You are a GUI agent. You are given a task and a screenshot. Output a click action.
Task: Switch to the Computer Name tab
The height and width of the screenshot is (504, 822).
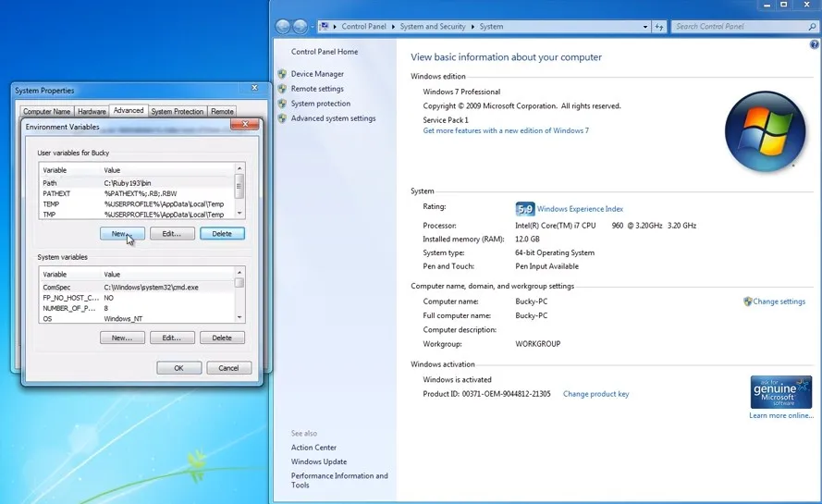tap(46, 112)
